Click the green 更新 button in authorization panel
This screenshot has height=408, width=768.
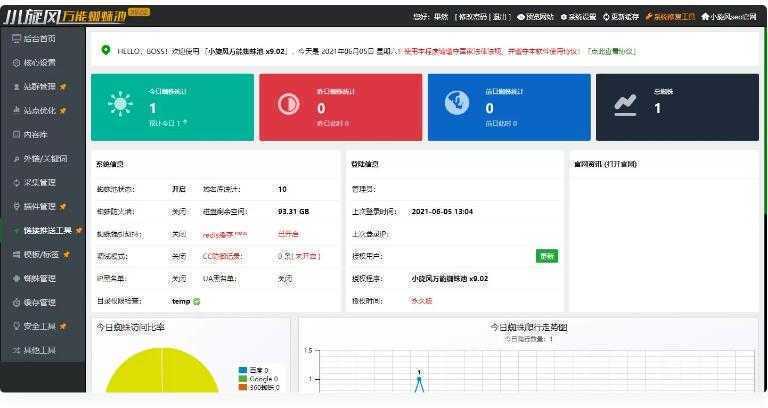click(x=547, y=256)
